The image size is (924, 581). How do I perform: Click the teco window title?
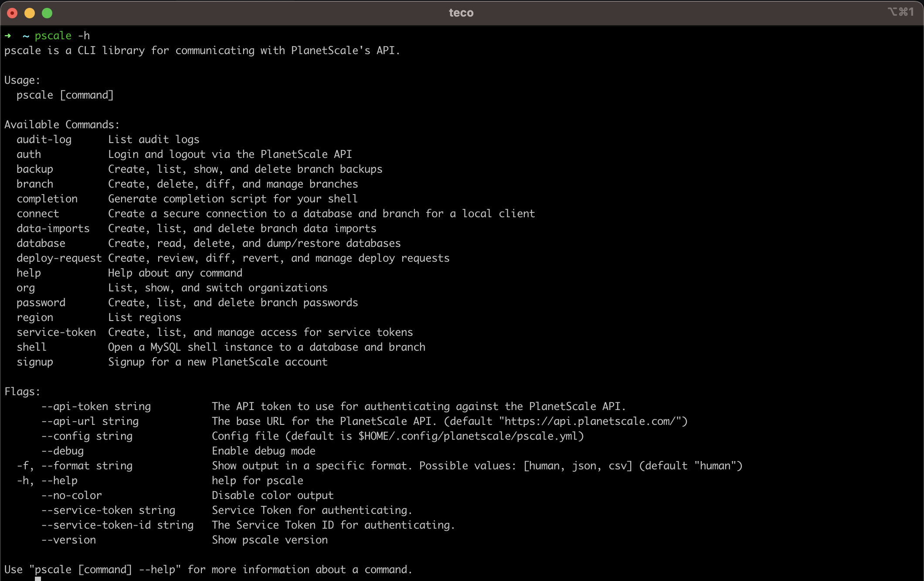pos(461,13)
